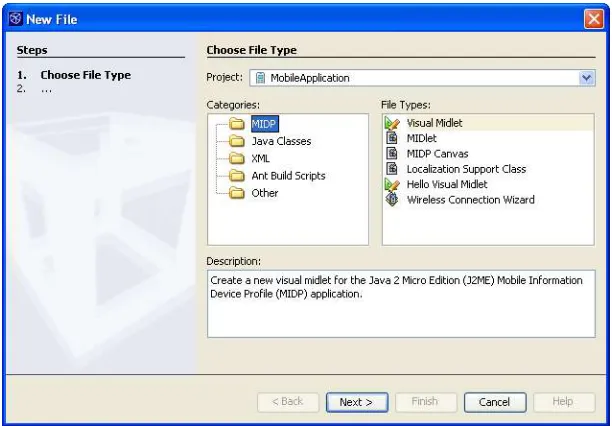Choose Wireless Connection Wizard text
Image resolution: width=612 pixels, height=426 pixels.
coord(470,200)
